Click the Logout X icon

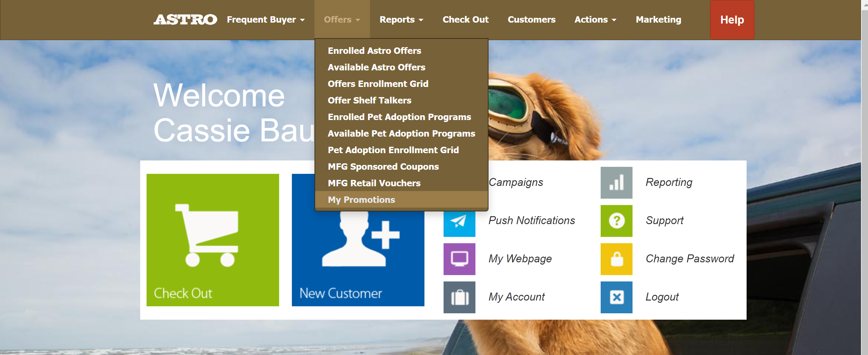pos(616,297)
